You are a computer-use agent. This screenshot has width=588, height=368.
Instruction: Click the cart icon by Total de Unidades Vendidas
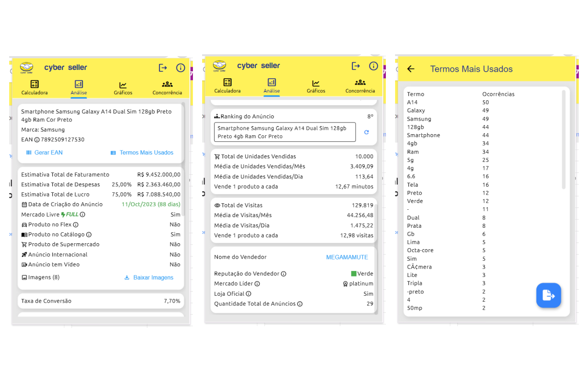pos(217,157)
